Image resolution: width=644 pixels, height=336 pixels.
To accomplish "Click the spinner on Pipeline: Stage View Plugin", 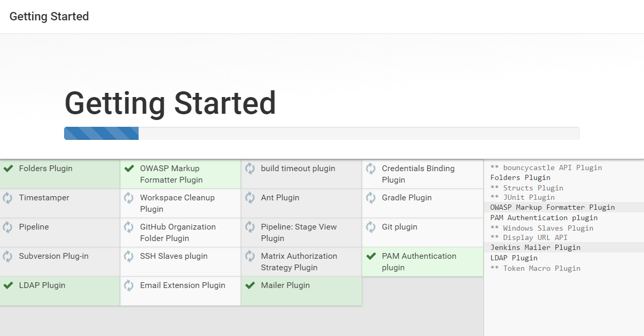I will click(250, 227).
